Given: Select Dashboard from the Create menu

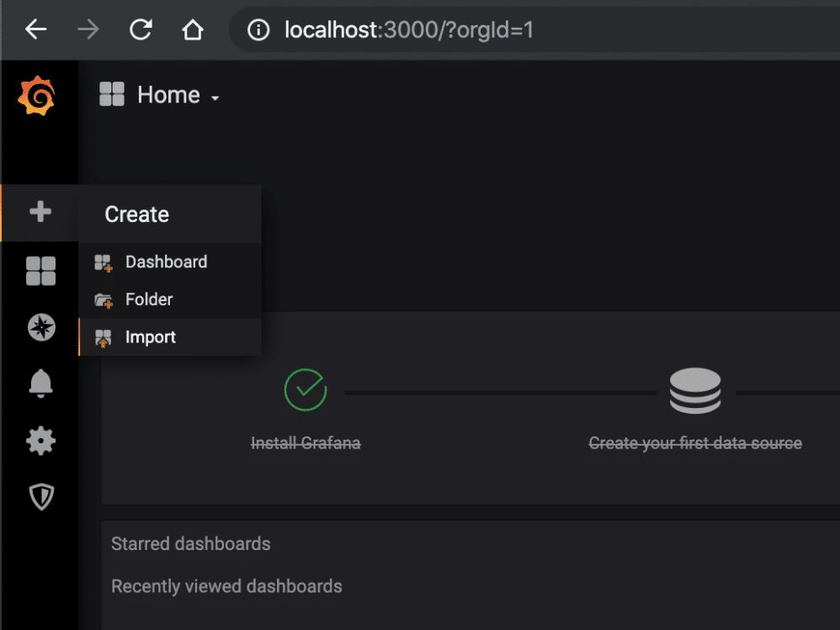Looking at the screenshot, I should coord(166,262).
